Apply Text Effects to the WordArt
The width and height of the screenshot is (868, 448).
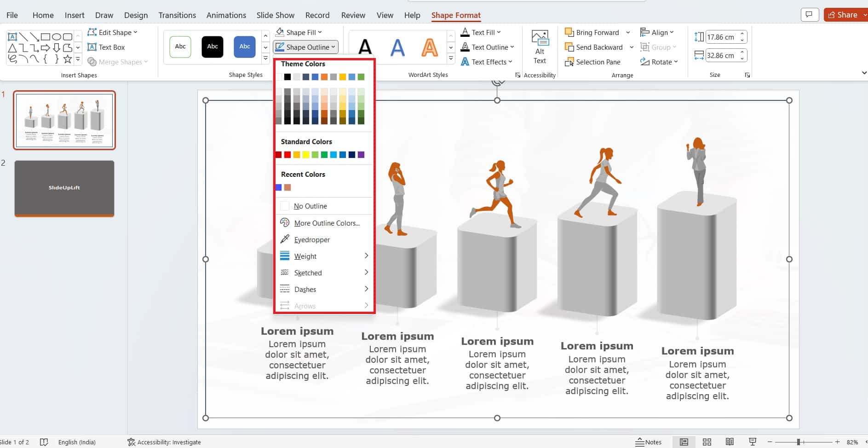point(486,62)
